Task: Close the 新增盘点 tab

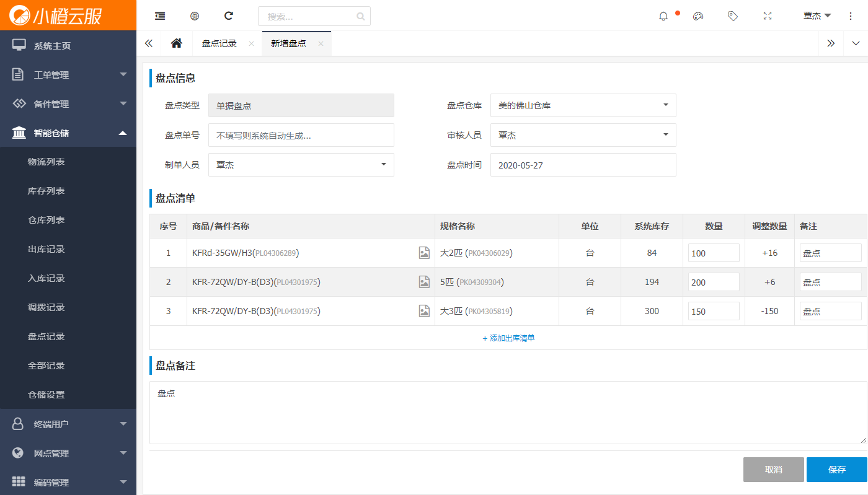Action: pyautogui.click(x=321, y=43)
